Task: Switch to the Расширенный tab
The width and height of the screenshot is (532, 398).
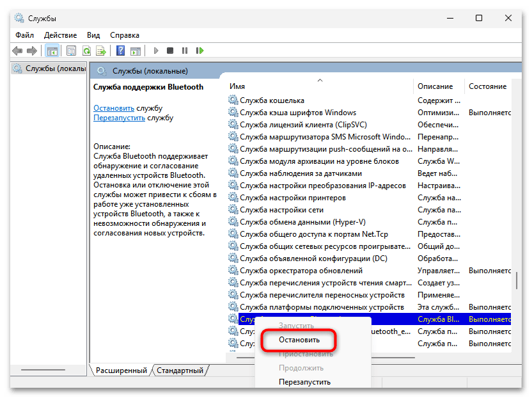Action: [121, 370]
